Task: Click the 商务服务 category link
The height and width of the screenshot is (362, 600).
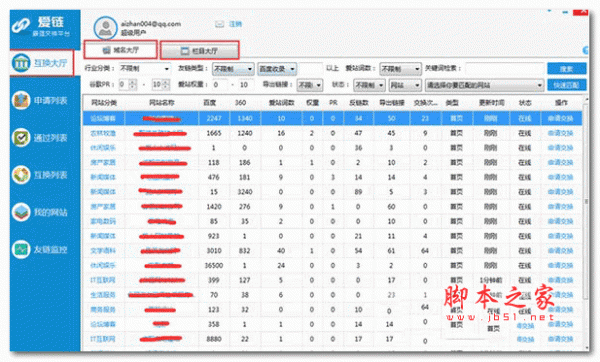Action: click(x=103, y=309)
